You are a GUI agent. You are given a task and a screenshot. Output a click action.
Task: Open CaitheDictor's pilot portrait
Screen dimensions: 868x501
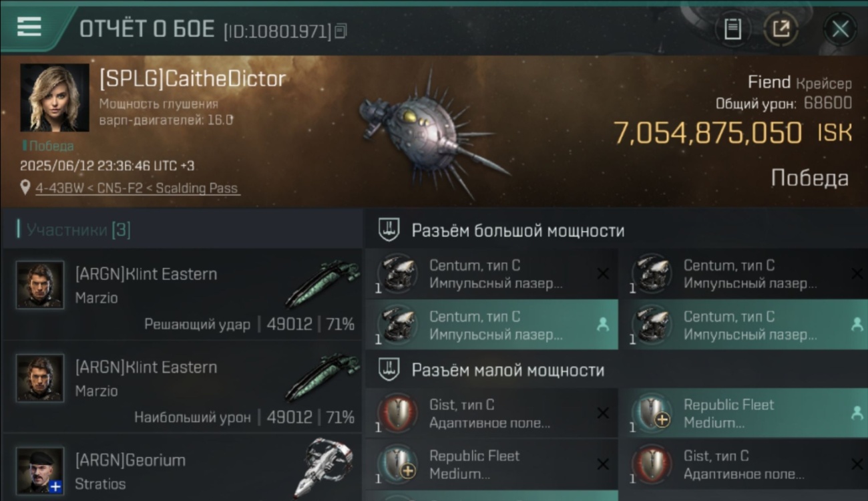[54, 98]
